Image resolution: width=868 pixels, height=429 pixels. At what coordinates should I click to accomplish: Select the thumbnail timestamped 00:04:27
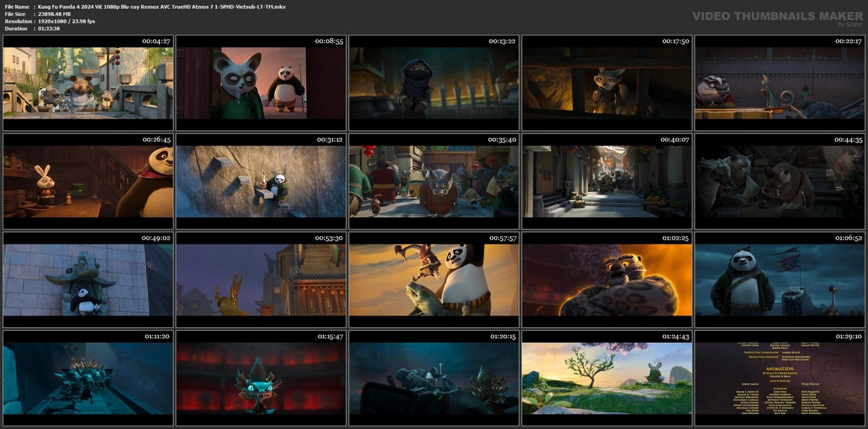88,83
